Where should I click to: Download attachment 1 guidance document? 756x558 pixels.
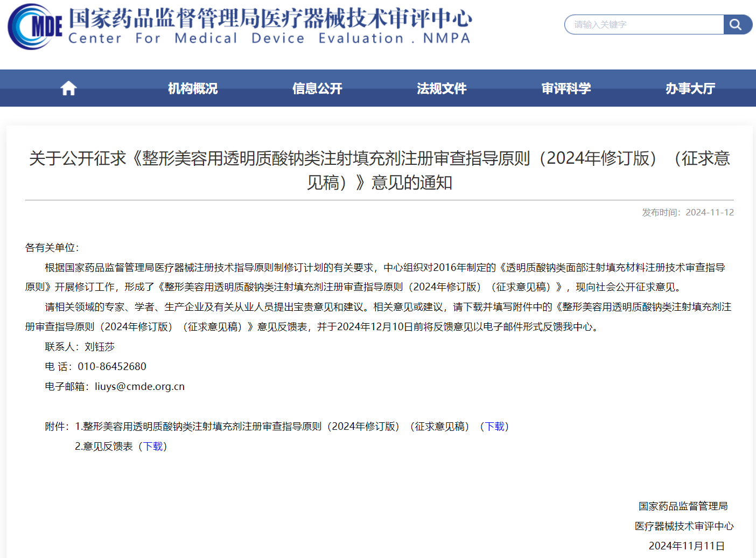[494, 426]
